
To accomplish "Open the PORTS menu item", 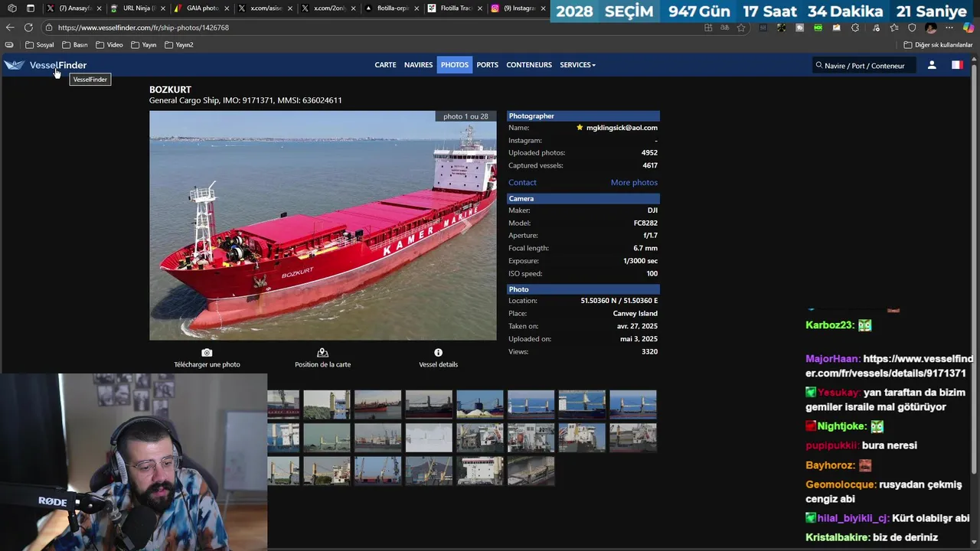I will pos(487,65).
